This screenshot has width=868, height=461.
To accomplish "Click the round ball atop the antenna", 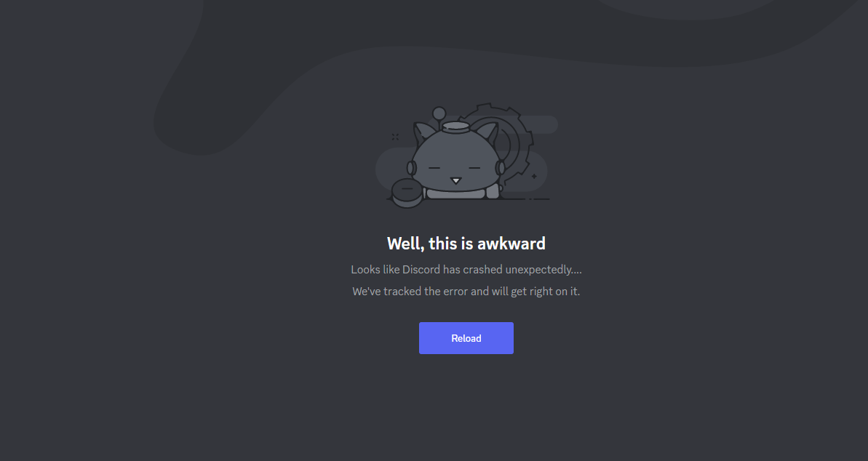I will [439, 113].
